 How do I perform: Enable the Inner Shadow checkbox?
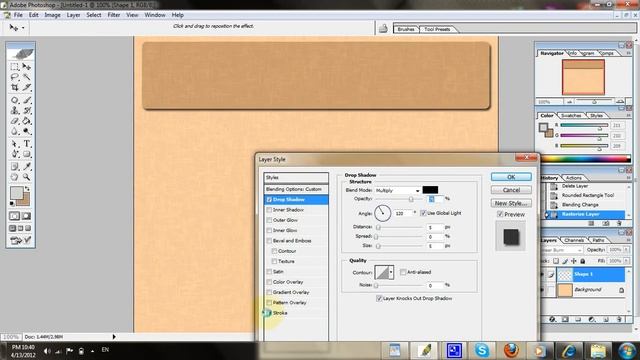point(269,210)
